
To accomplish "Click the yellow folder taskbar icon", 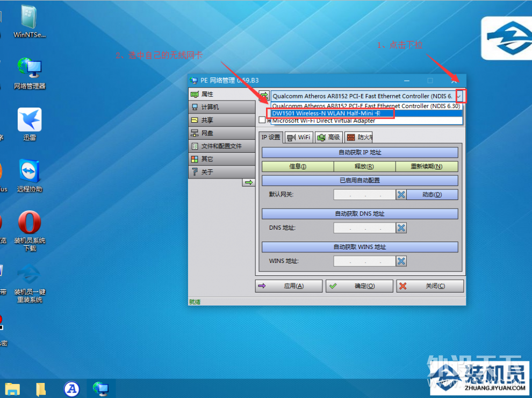I will 41,389.
